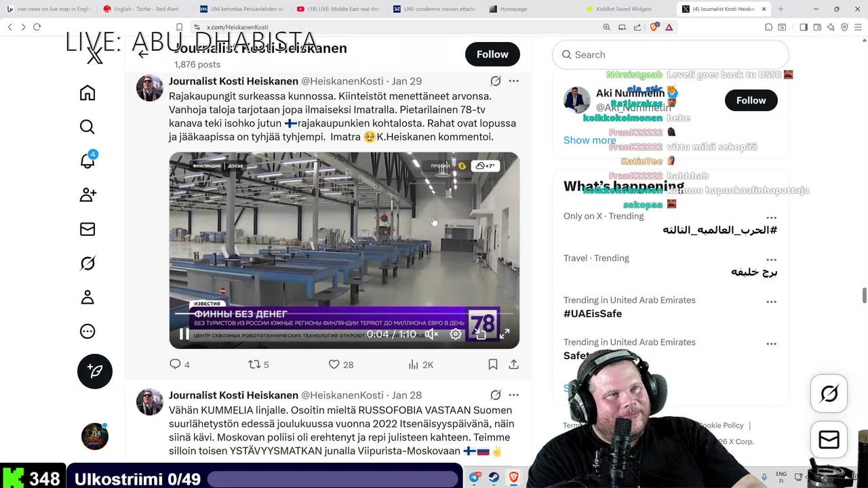The image size is (868, 488).
Task: Switch the video to fullscreen
Action: coord(505,334)
